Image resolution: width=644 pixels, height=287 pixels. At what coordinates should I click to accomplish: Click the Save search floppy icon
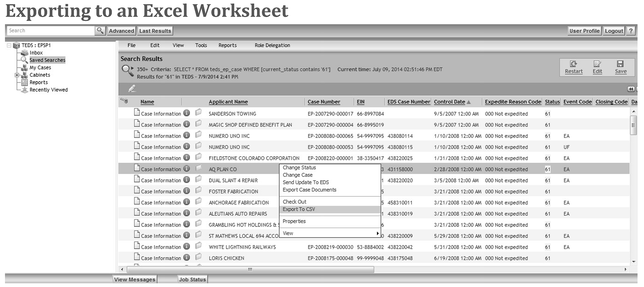[620, 64]
